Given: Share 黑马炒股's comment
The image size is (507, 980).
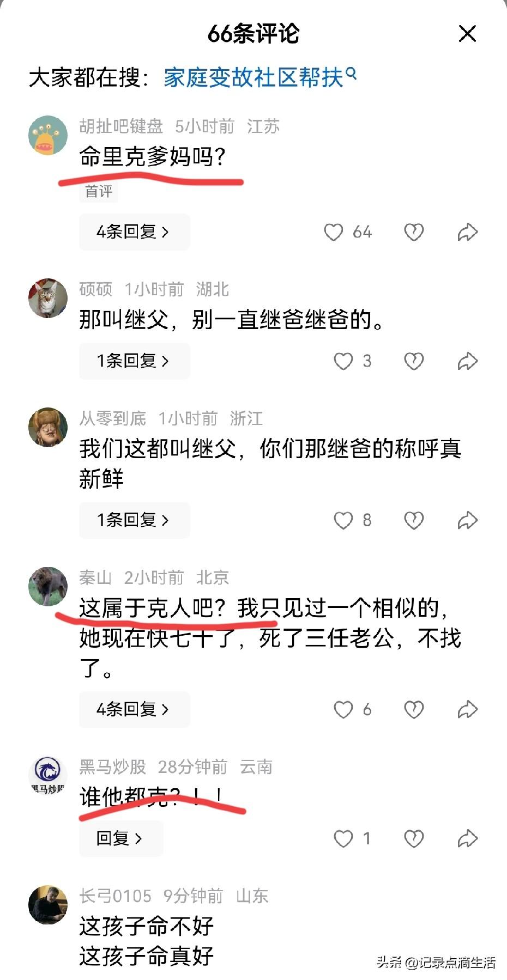Looking at the screenshot, I should point(467,838).
